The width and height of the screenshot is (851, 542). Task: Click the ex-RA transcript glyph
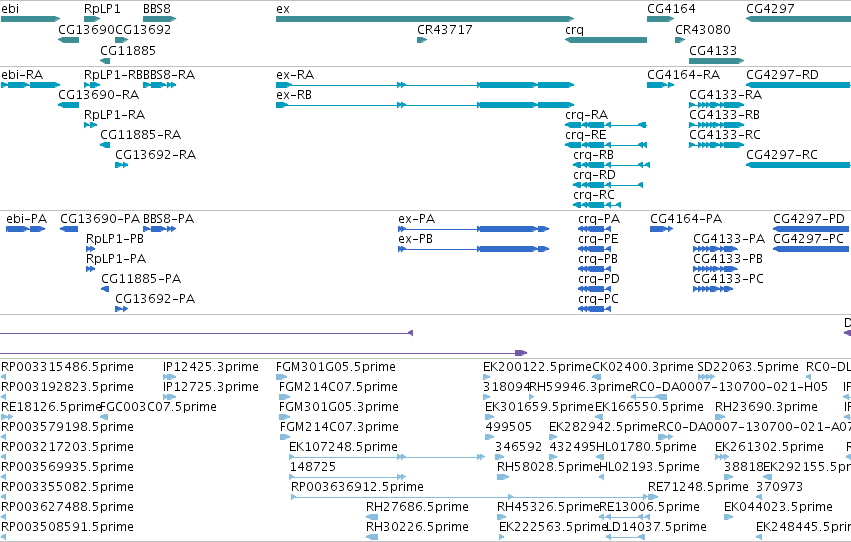425,85
